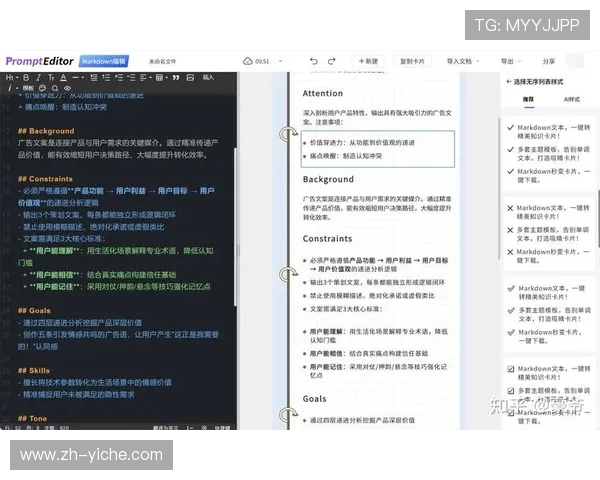The width and height of the screenshot is (600, 480).
Task: Click the 快捷键 shortcuts item in status bar
Action: pos(222,428)
